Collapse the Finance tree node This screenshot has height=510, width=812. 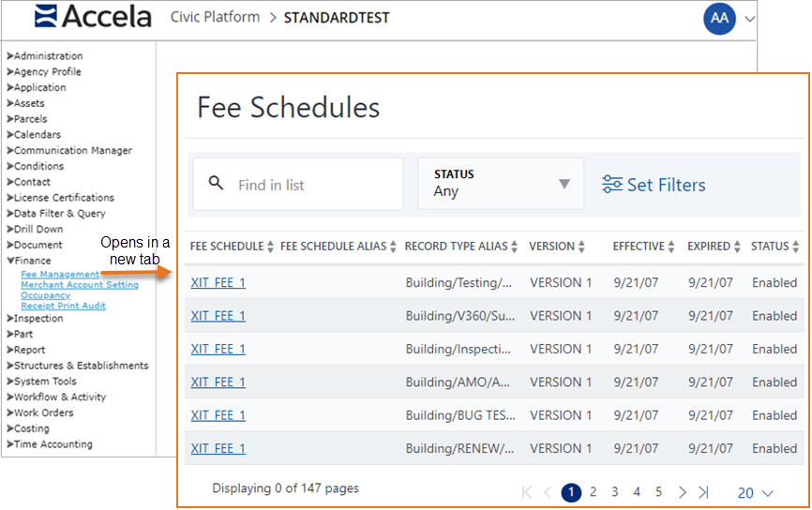(x=10, y=261)
